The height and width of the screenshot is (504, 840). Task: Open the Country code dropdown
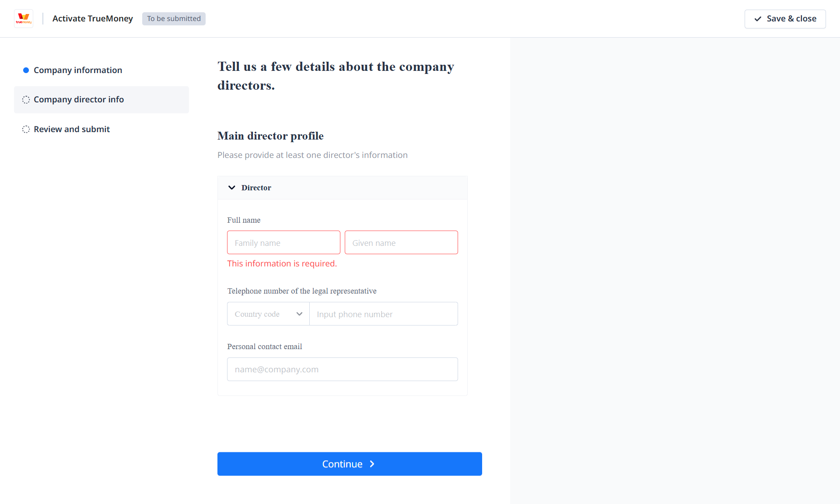pos(262,314)
